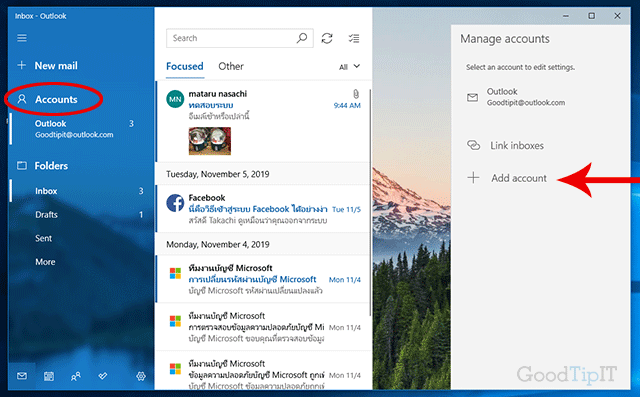Click the Add account plus icon
This screenshot has width=640, height=397.
click(x=473, y=177)
